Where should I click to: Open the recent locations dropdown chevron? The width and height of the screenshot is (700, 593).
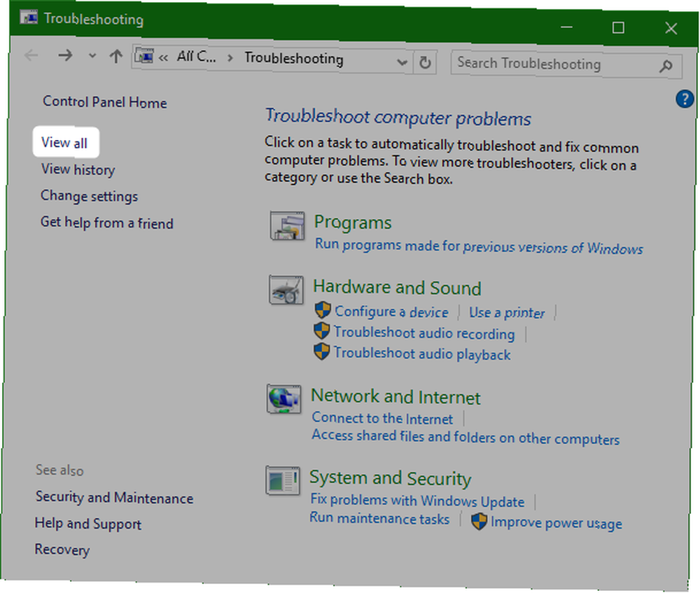click(92, 56)
